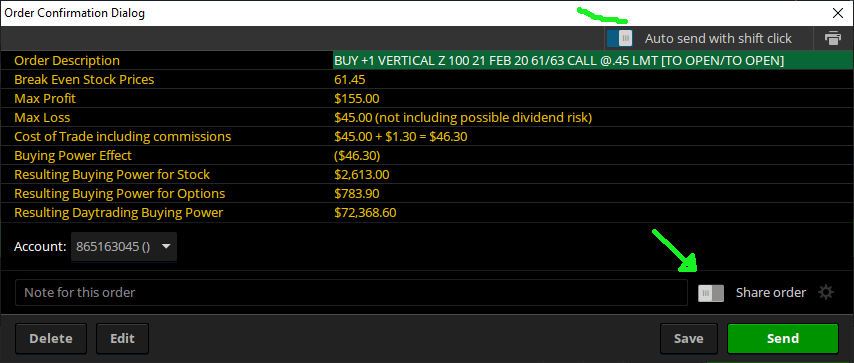Click the Share order label text

click(x=771, y=293)
